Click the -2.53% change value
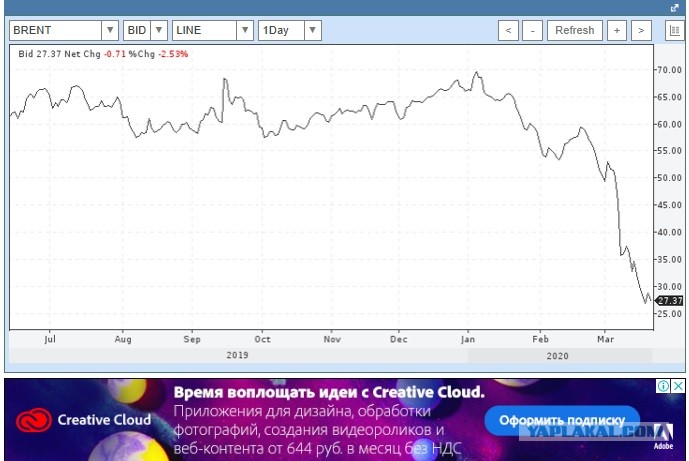Image resolution: width=689 pixels, height=461 pixels. (x=173, y=54)
